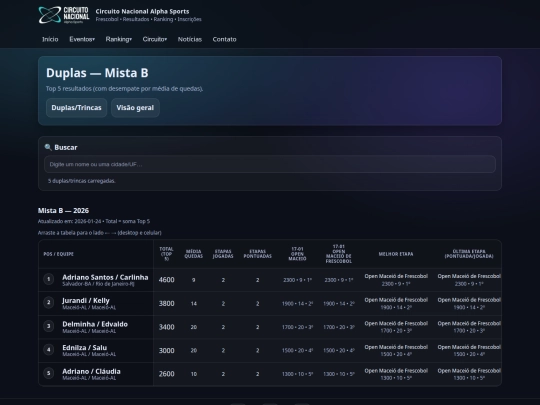Click the total 2600 cell

tap(166, 374)
